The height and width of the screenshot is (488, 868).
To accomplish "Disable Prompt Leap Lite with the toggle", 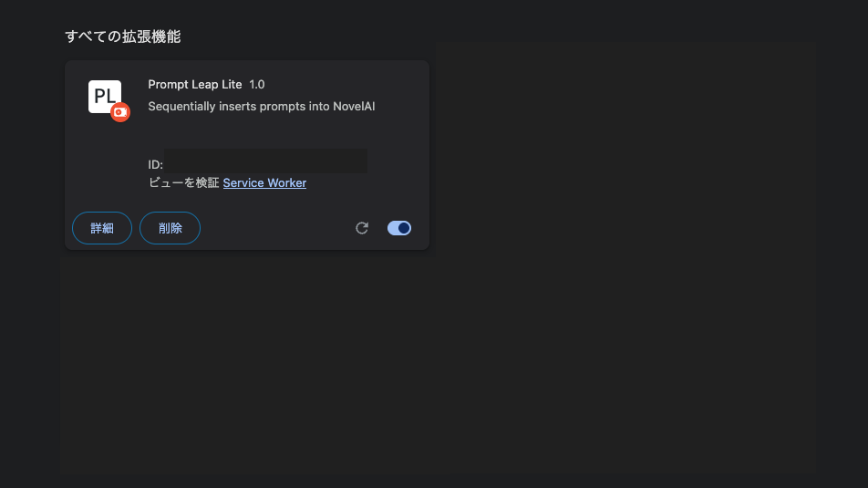I will (x=399, y=228).
